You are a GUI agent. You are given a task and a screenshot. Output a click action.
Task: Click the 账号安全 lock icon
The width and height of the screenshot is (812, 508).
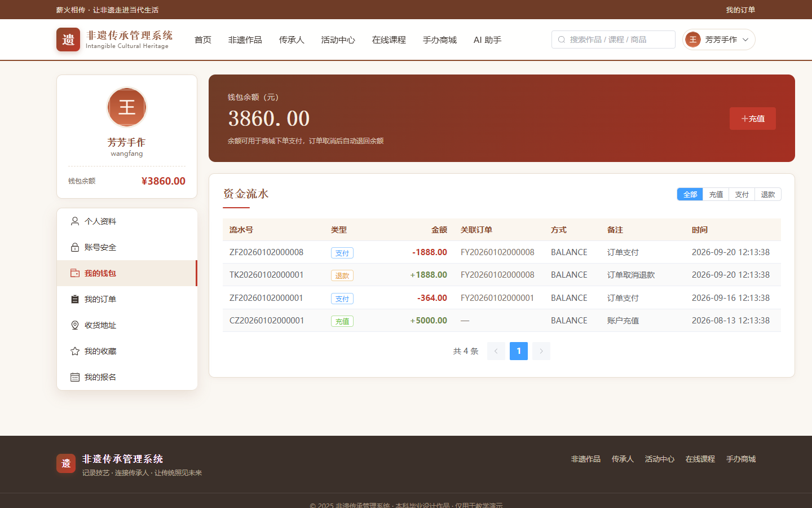[75, 247]
